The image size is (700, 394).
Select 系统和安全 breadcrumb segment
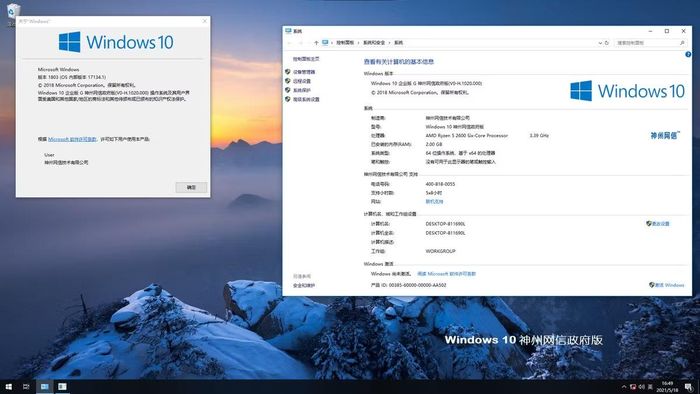tap(374, 43)
